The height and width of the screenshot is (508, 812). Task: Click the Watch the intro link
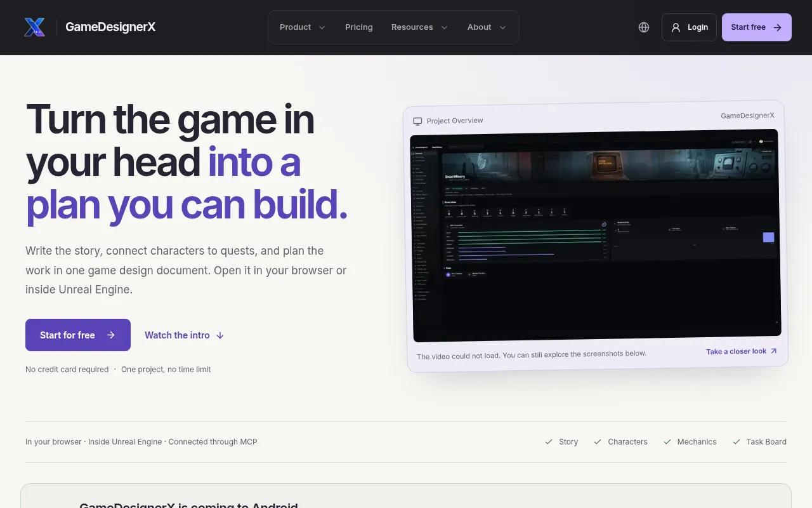coord(185,335)
